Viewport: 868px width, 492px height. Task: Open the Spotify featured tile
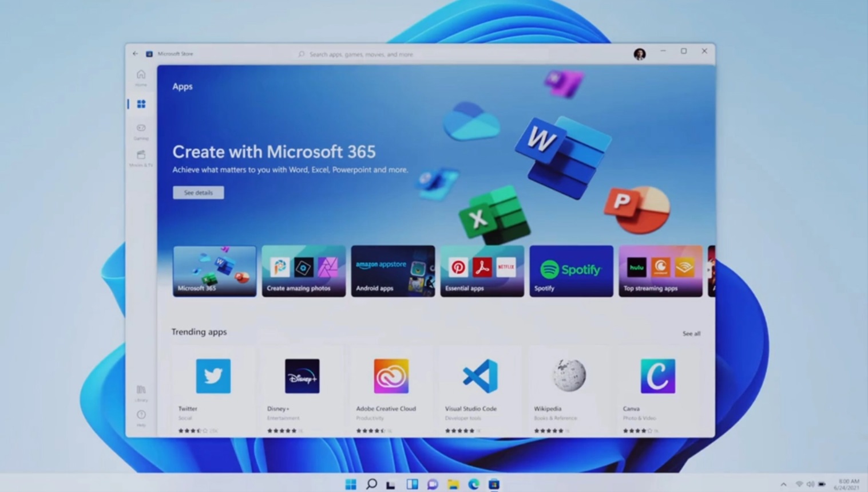(x=570, y=271)
